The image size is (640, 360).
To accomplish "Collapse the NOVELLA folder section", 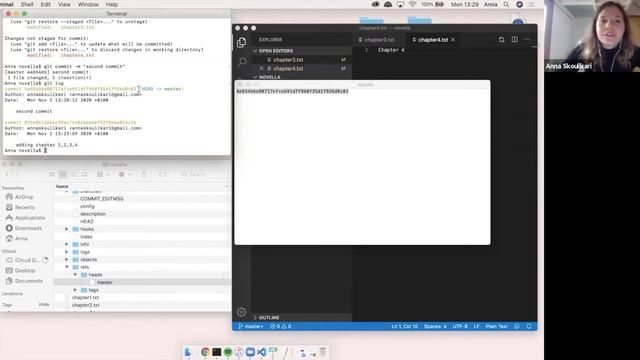I will click(x=269, y=77).
